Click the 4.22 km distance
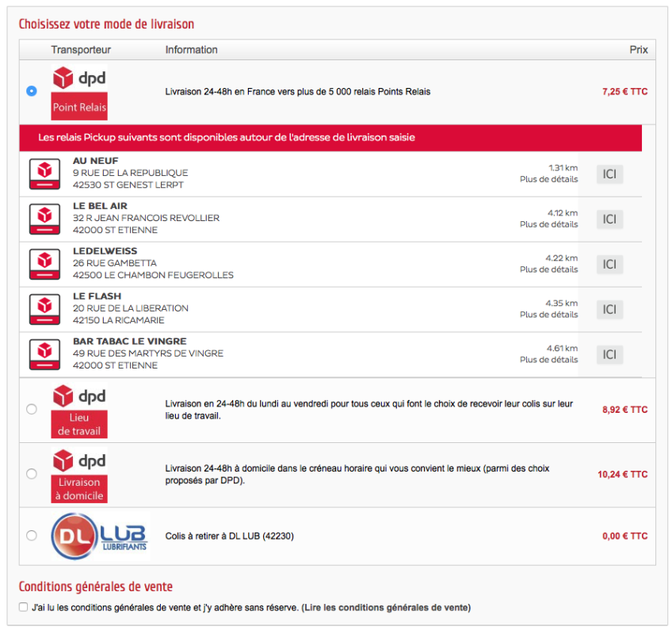 pyautogui.click(x=561, y=258)
